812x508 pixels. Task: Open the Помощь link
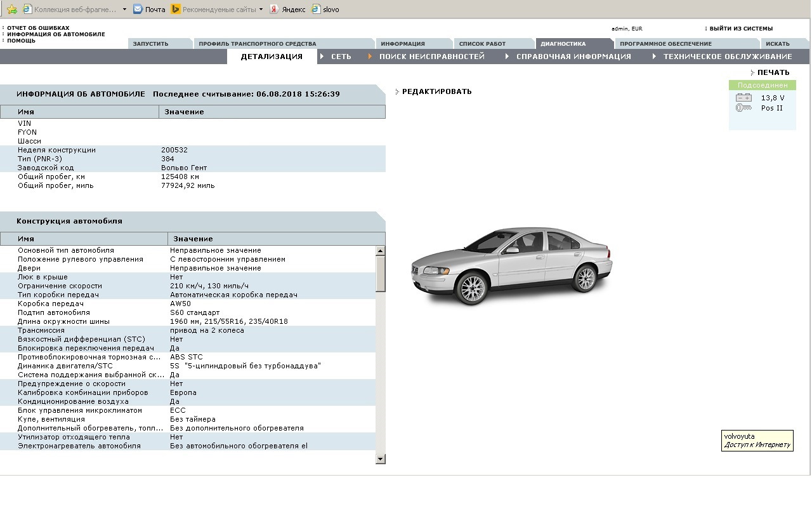[21, 41]
